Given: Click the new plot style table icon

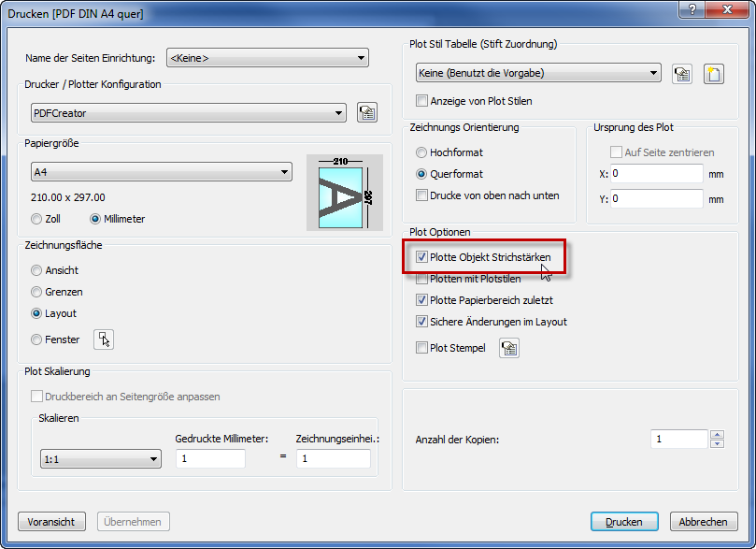Looking at the screenshot, I should 714,74.
